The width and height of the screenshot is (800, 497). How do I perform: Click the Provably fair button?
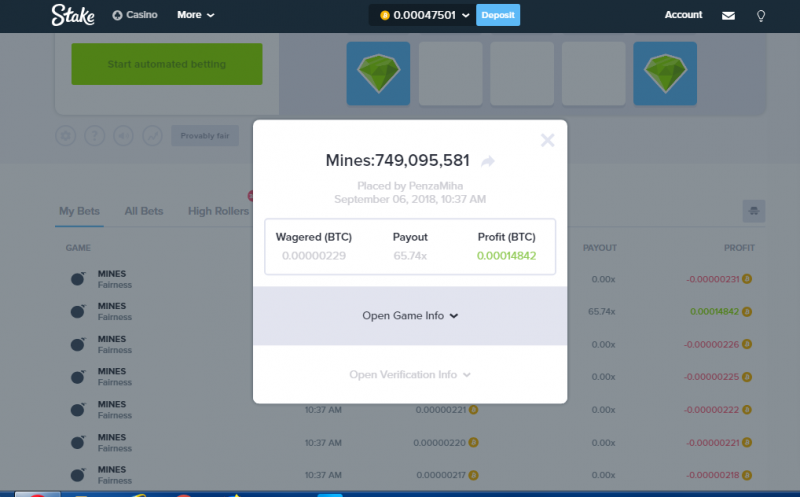tap(205, 136)
